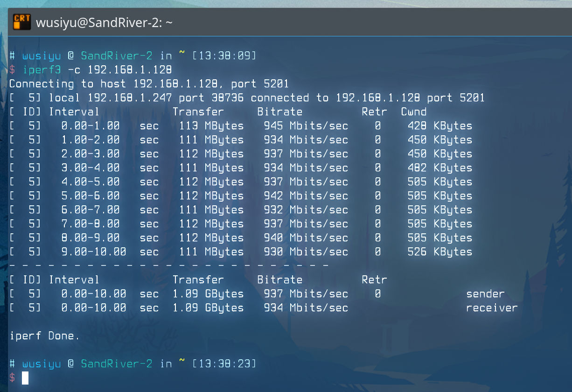Click the 113 MBytes transfer value

(x=211, y=126)
